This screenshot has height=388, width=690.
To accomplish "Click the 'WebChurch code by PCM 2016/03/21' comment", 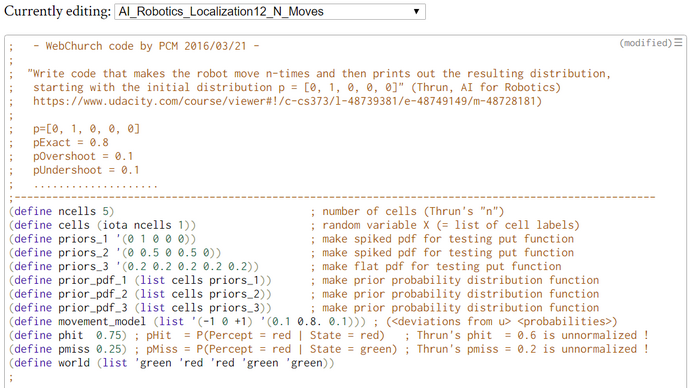I will 146,46.
